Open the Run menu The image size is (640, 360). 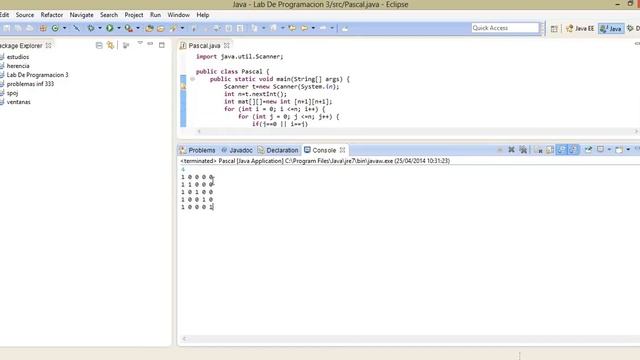pyautogui.click(x=156, y=15)
